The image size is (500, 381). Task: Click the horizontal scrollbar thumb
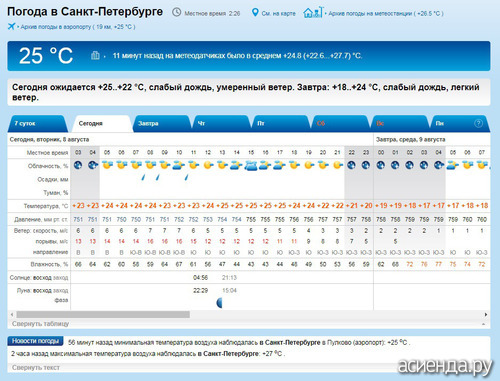tap(103, 314)
